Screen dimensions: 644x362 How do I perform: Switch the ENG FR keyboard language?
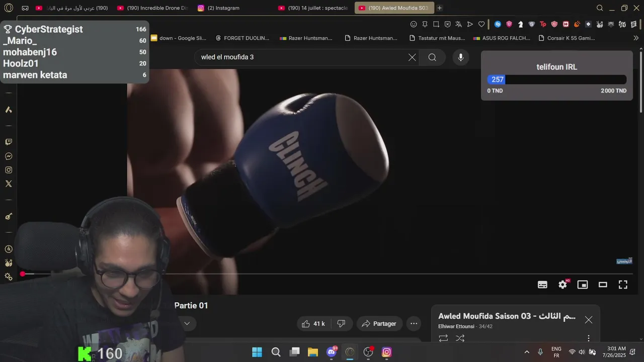[556, 352]
